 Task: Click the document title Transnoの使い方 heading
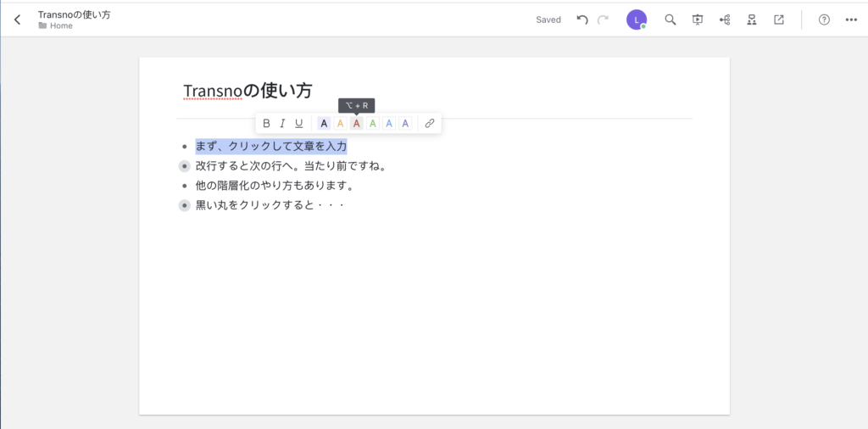coord(248,90)
